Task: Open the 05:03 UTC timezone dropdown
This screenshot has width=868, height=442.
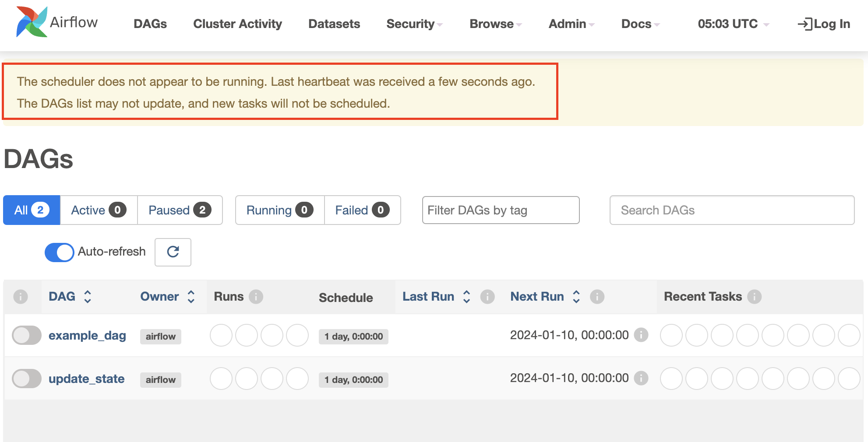Action: pyautogui.click(x=734, y=24)
